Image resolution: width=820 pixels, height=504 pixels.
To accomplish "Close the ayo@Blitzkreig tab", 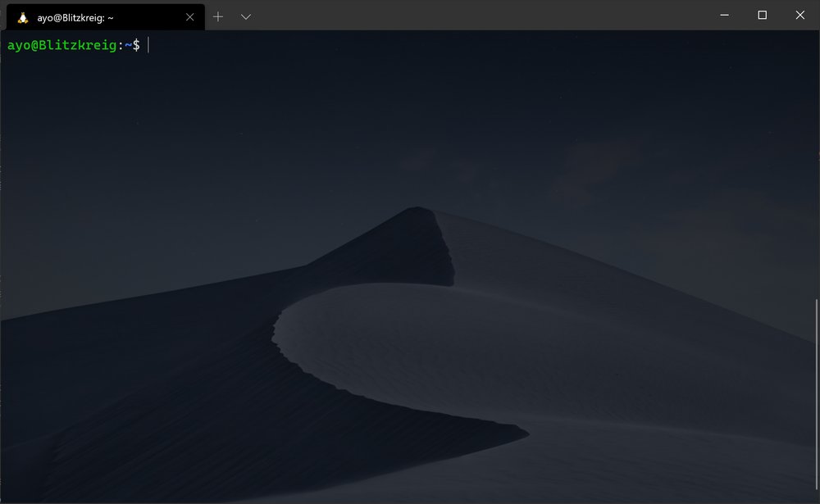I will pos(190,17).
